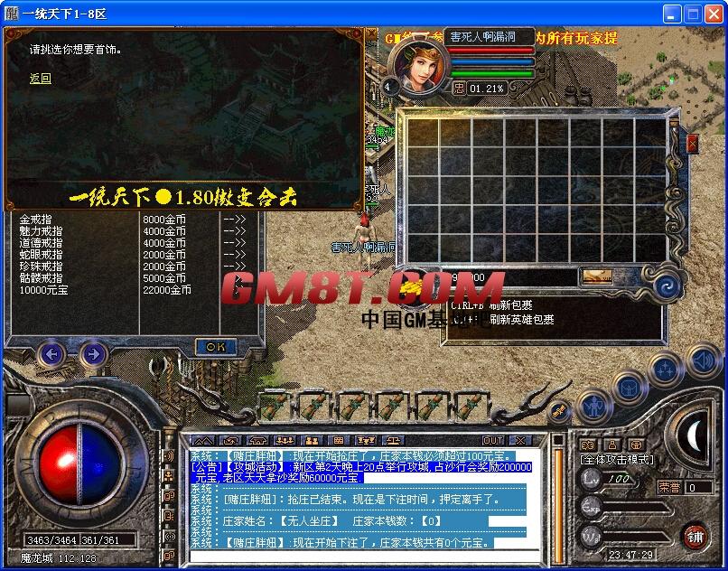Minimize the 一统天下1-8区 window
The image size is (728, 571).
coord(671,14)
